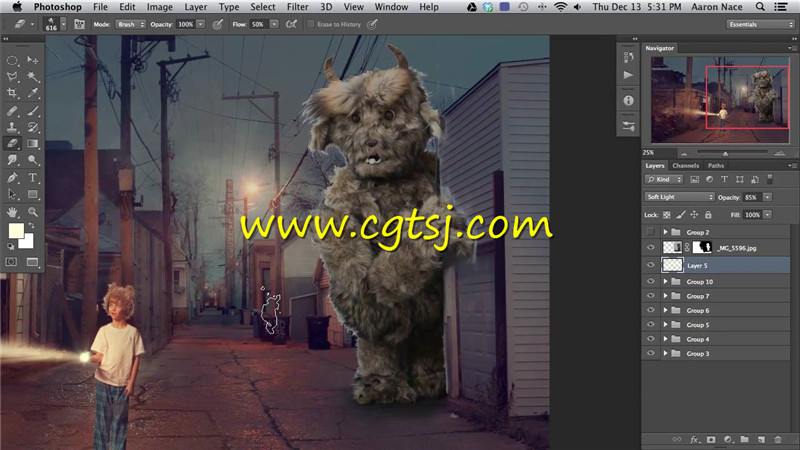Screen dimensions: 800x450
Task: Toggle pressure for opacity
Action: click(218, 24)
